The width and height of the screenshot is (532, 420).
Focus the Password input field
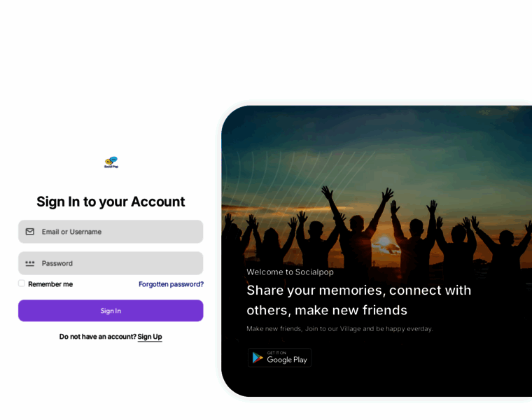(111, 263)
